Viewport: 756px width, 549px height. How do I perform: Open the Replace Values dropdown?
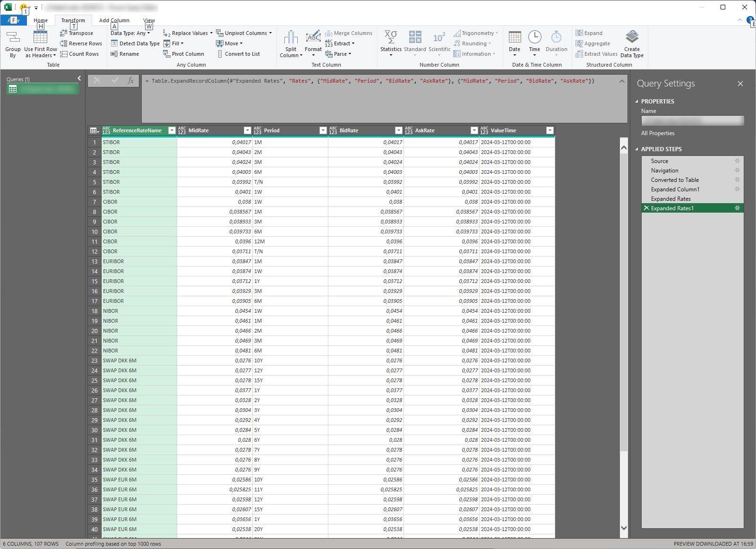click(188, 33)
